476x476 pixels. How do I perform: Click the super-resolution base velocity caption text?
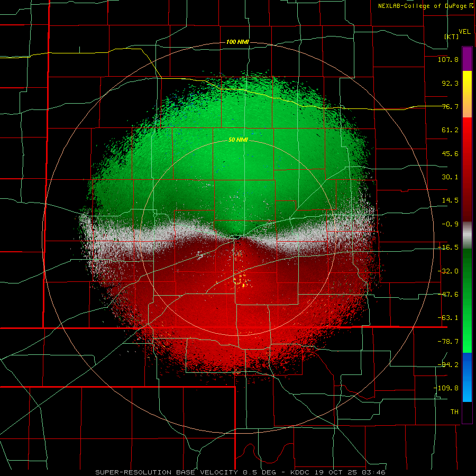(x=240, y=472)
